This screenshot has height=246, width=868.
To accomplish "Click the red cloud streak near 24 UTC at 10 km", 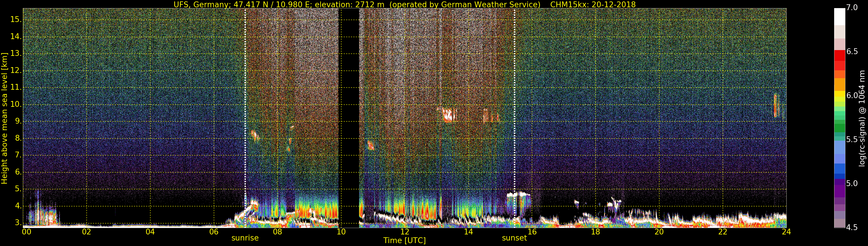I will pyautogui.click(x=775, y=105).
